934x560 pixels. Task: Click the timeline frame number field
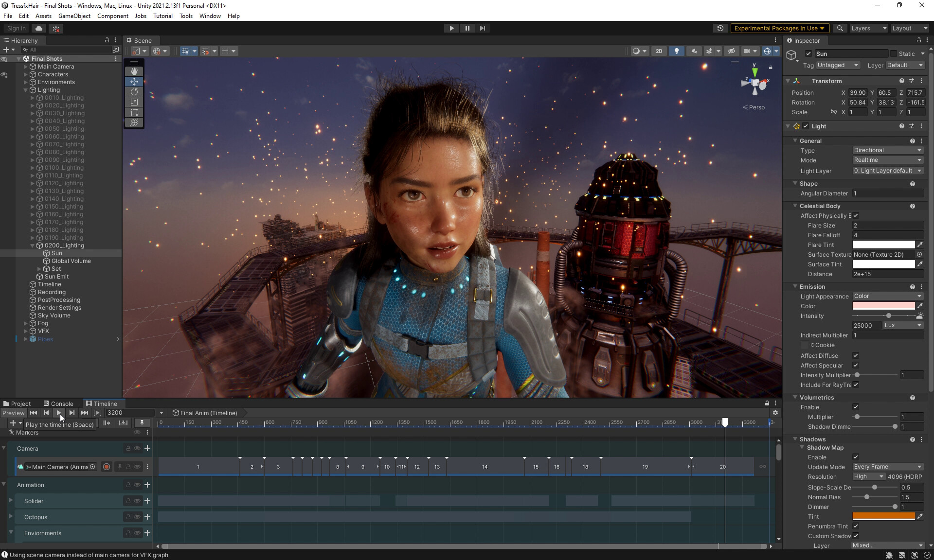click(x=129, y=413)
